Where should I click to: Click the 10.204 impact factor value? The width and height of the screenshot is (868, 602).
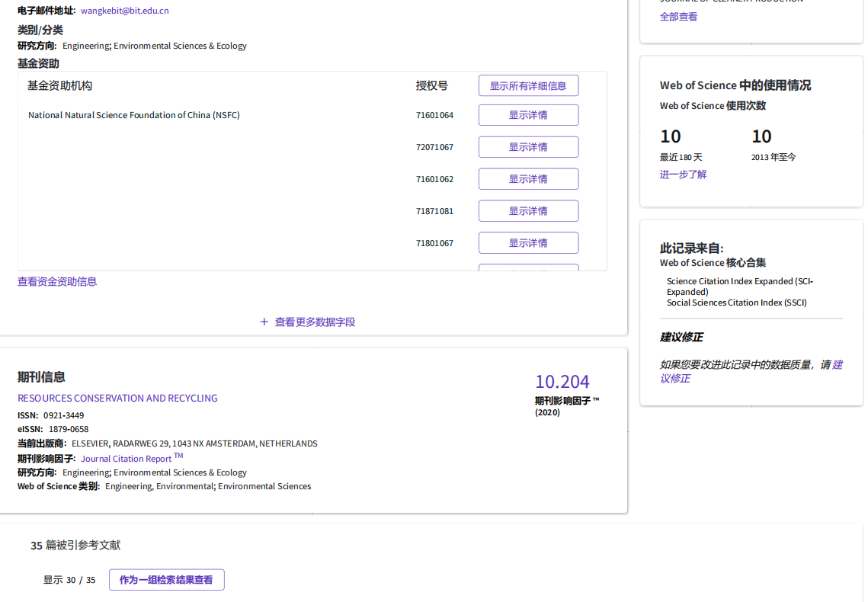[562, 382]
